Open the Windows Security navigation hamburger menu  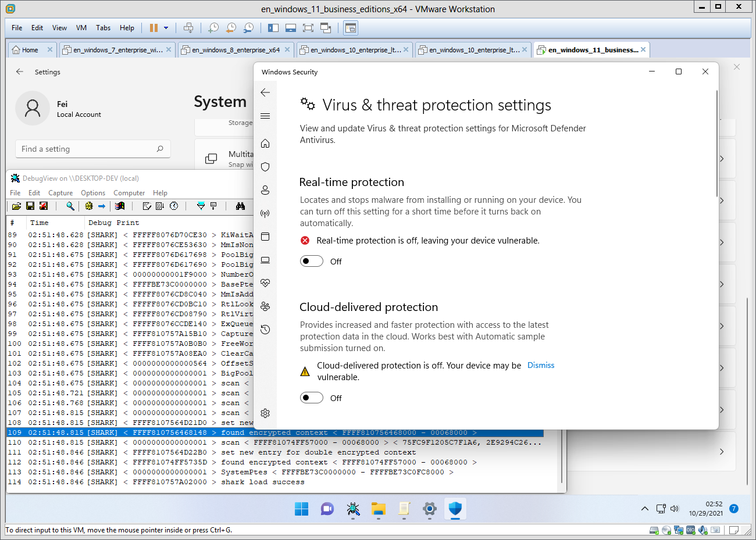point(265,116)
